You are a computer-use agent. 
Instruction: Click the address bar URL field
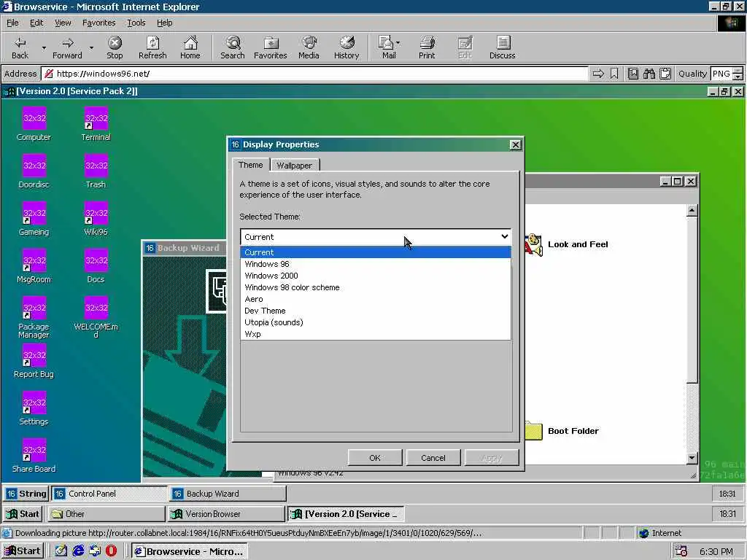(x=314, y=74)
